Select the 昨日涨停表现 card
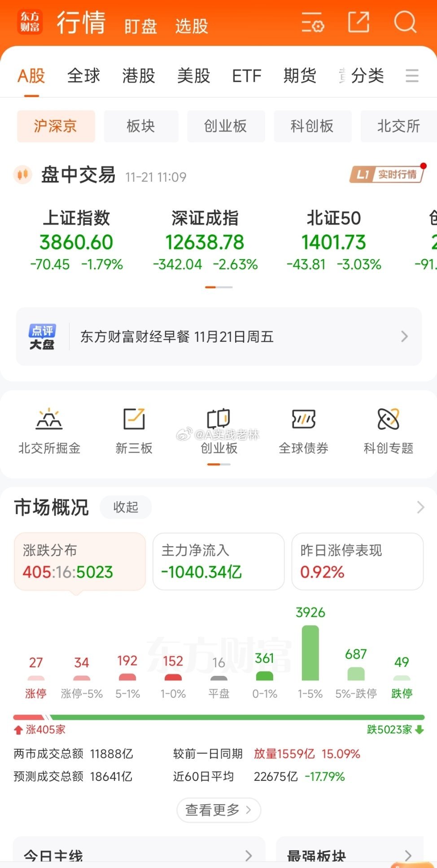The width and height of the screenshot is (437, 868). coord(358,561)
